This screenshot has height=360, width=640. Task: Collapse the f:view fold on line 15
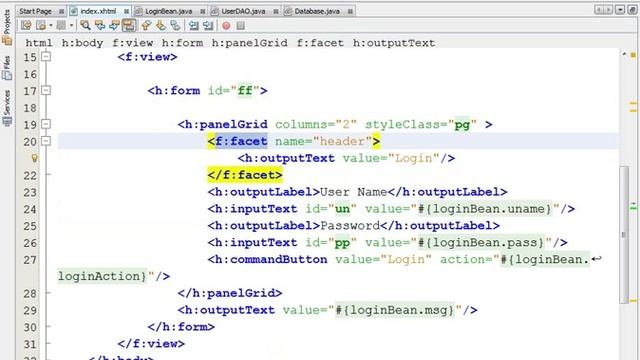coord(46,56)
